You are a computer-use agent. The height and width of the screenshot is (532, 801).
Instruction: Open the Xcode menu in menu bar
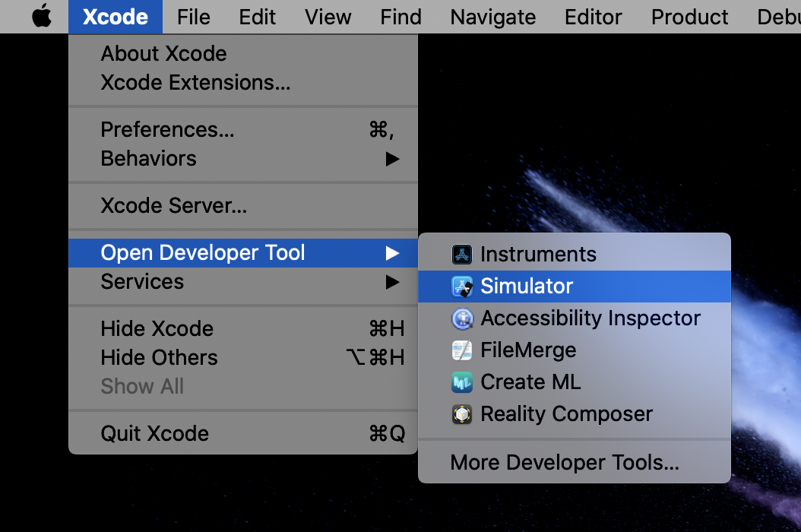(x=116, y=17)
